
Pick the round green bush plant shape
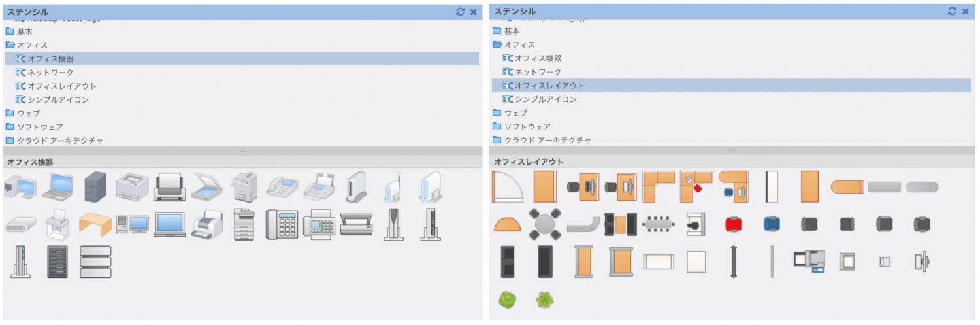point(507,299)
